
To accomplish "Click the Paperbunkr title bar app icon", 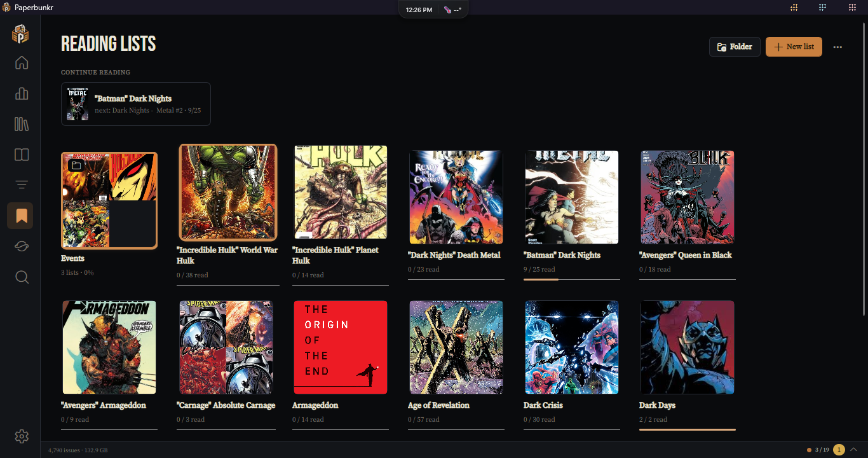I will [6, 8].
